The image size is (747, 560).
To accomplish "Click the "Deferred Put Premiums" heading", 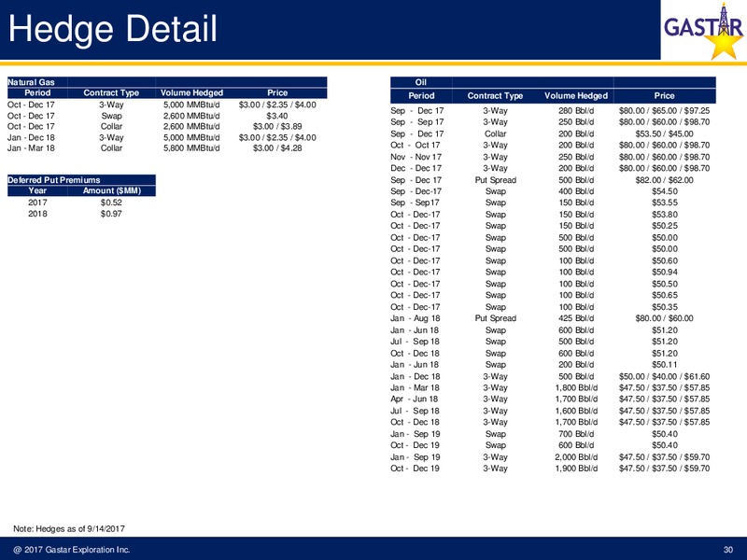I will click(x=54, y=180).
